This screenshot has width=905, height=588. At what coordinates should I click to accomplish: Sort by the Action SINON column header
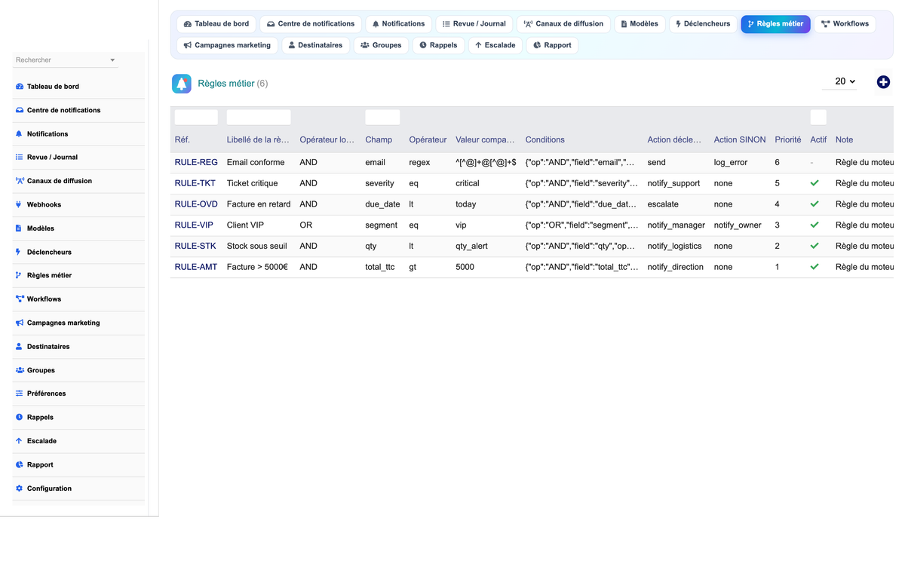740,139
